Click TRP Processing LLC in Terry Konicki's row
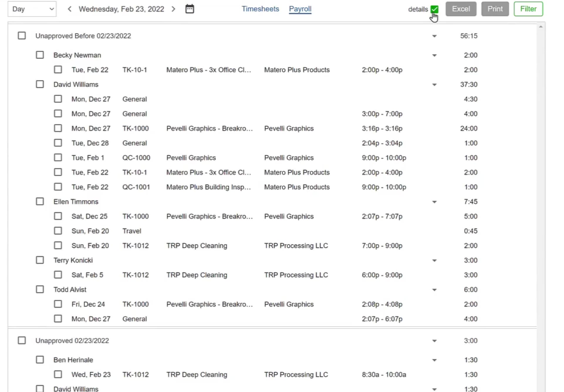Image resolution: width=564 pixels, height=392 pixels. (x=296, y=275)
